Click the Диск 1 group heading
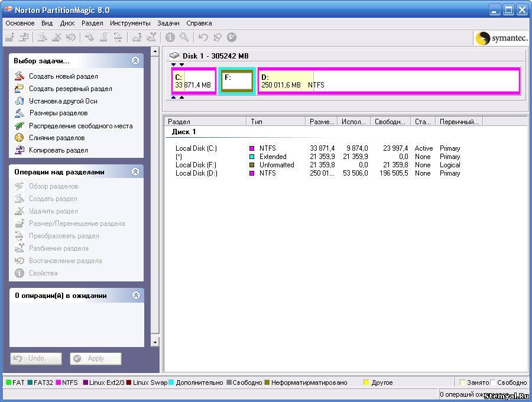The width and height of the screenshot is (532, 402). click(184, 132)
